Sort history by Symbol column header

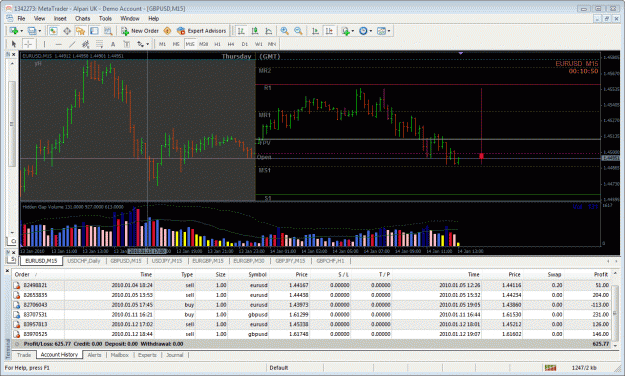(x=249, y=274)
